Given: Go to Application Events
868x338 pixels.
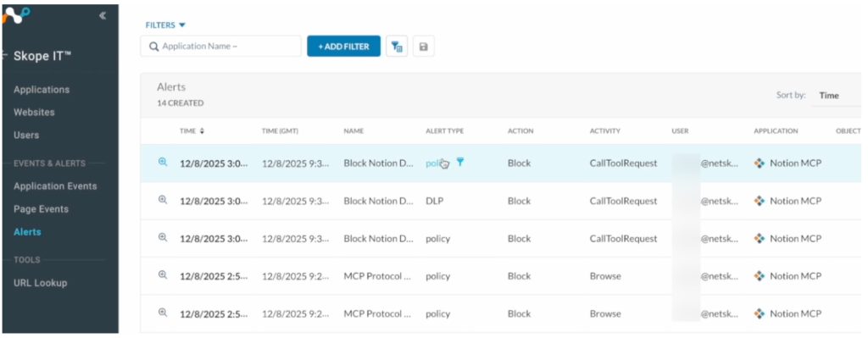Looking at the screenshot, I should pos(55,186).
